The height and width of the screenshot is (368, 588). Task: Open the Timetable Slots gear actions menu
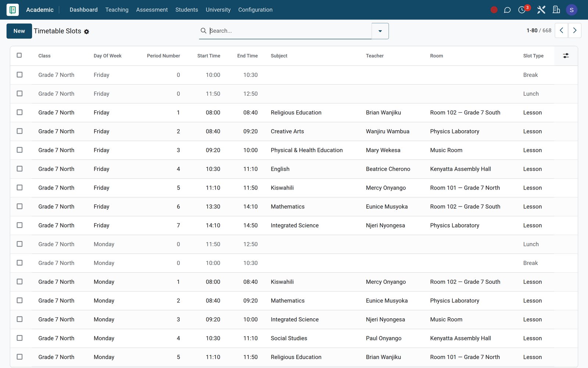tap(87, 32)
